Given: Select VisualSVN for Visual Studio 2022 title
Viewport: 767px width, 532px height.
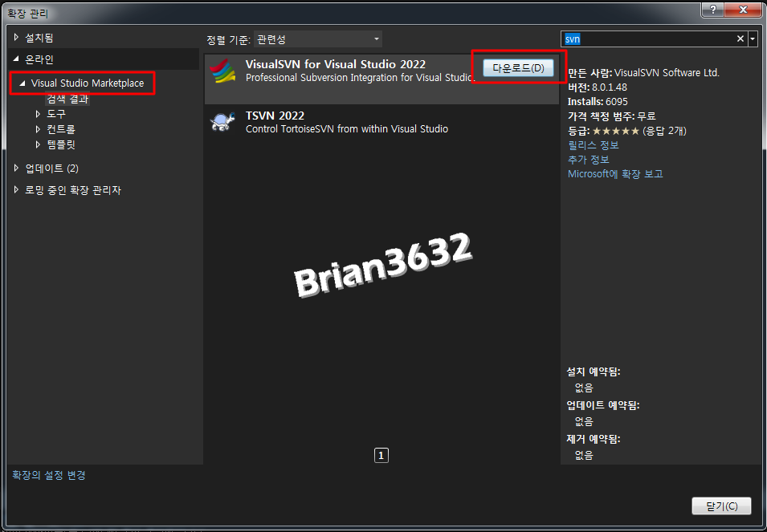Looking at the screenshot, I should coord(336,64).
